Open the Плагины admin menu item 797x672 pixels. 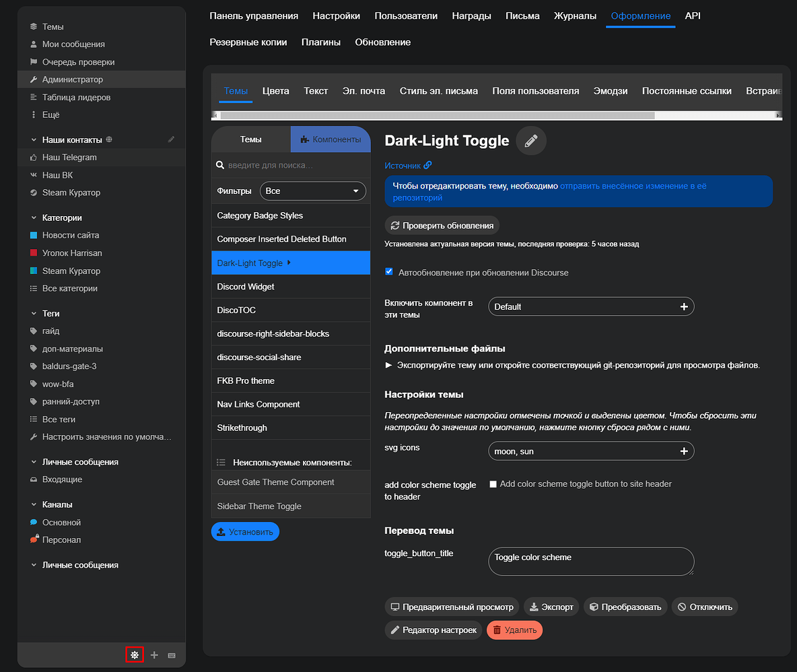320,42
